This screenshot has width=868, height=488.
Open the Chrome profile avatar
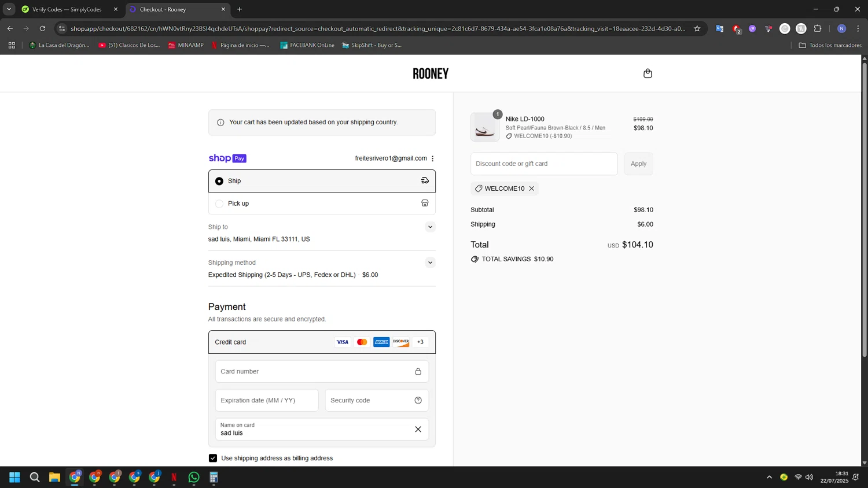pos(842,28)
